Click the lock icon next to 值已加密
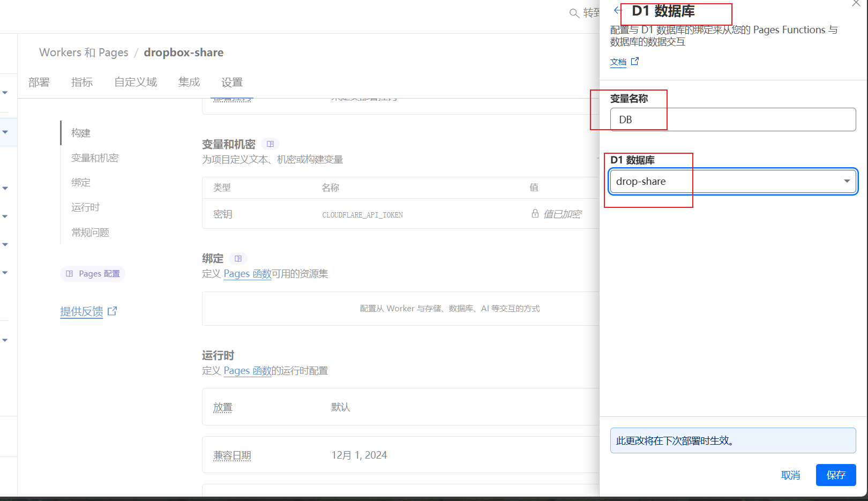868x501 pixels. (x=535, y=214)
